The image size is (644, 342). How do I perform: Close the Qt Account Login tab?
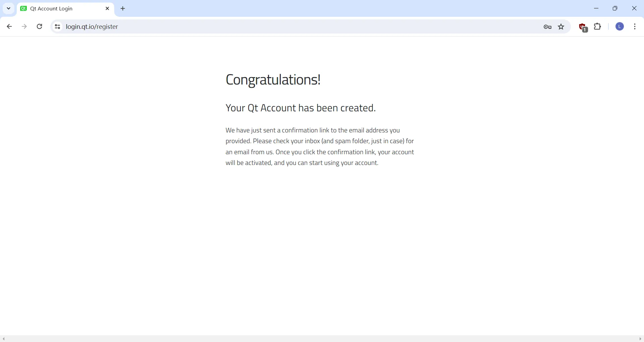coord(107,9)
